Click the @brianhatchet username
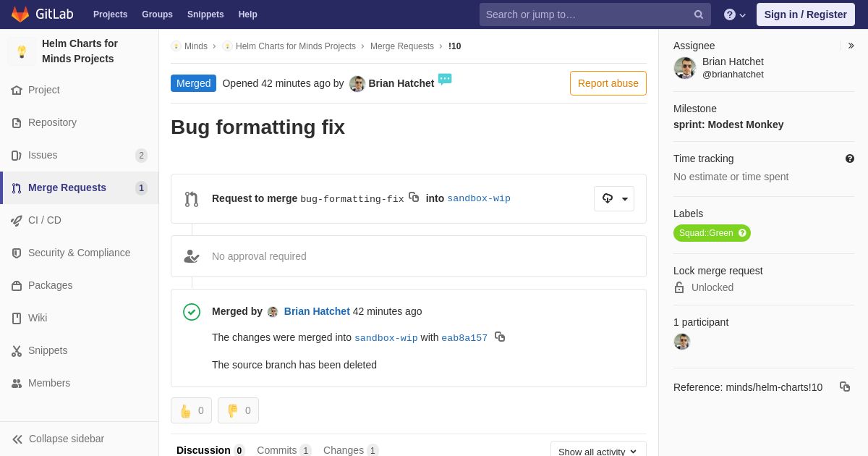This screenshot has width=868, height=456. 733,75
